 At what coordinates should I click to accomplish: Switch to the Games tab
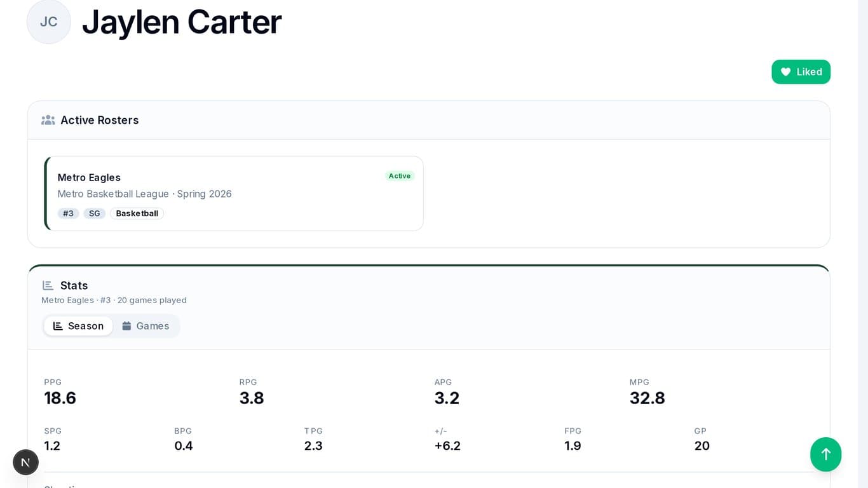tap(146, 326)
